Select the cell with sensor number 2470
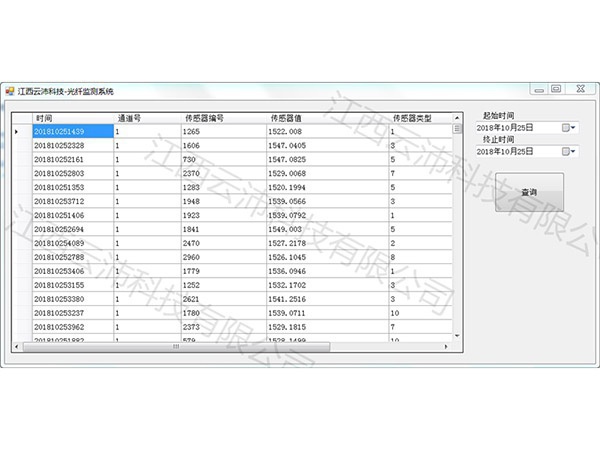The height and width of the screenshot is (450, 600). click(222, 243)
